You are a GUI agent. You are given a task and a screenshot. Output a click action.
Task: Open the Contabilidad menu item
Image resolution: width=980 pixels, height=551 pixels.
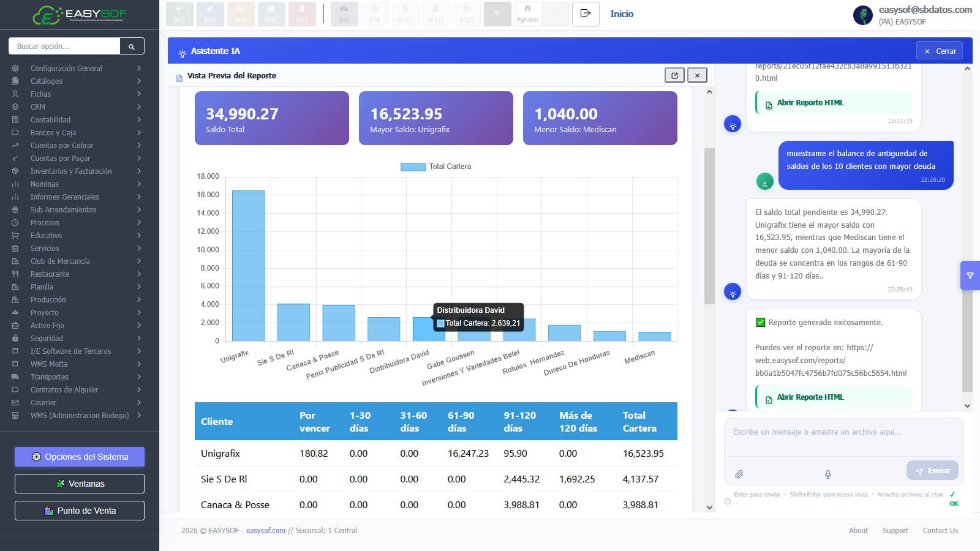coord(50,120)
